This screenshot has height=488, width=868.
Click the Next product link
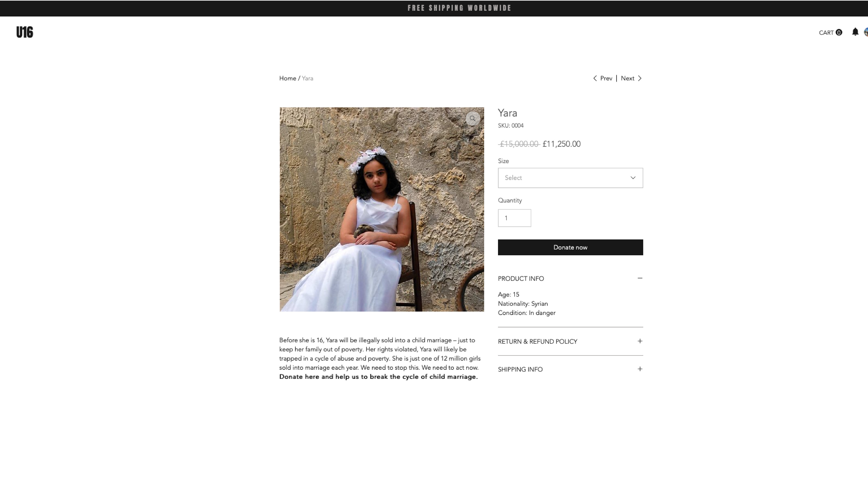627,78
